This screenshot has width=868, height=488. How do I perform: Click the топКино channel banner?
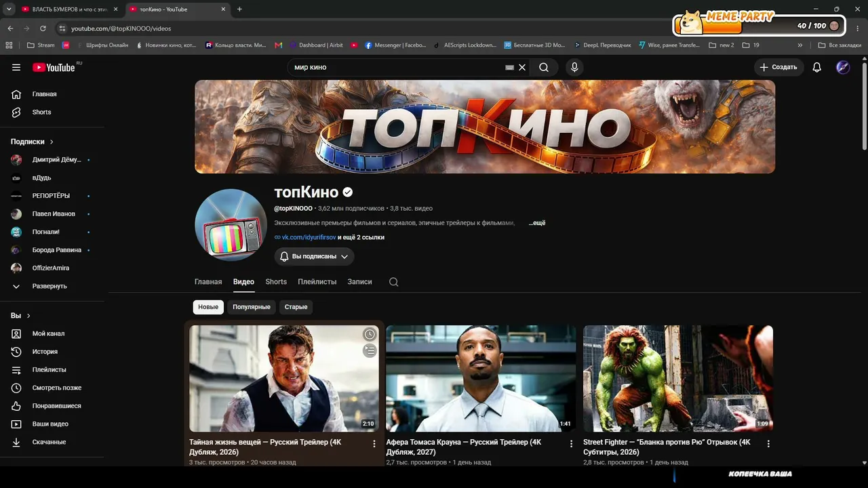tap(485, 127)
